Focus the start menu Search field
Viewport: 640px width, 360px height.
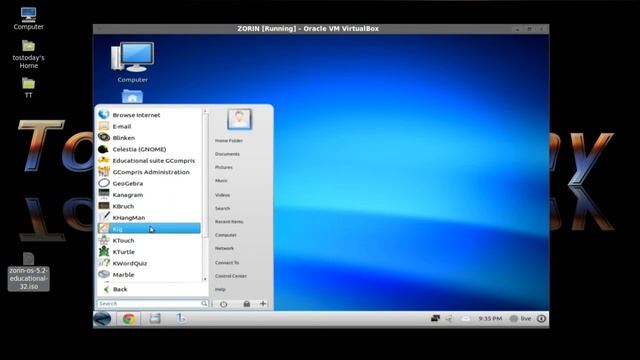pyautogui.click(x=149, y=304)
